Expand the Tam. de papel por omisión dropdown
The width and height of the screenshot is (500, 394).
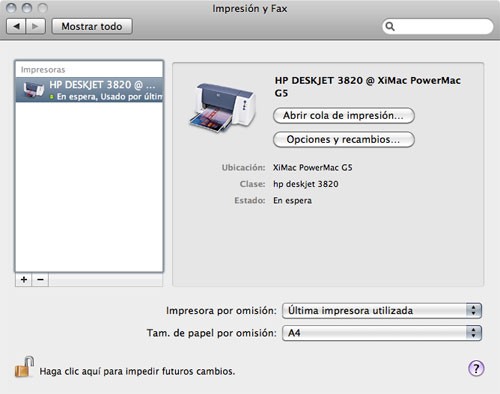click(382, 333)
